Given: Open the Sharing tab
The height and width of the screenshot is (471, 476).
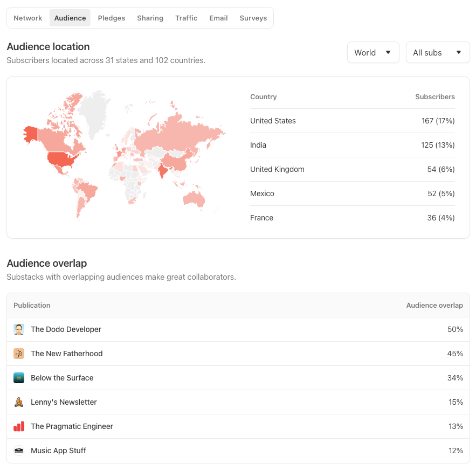Looking at the screenshot, I should [150, 18].
